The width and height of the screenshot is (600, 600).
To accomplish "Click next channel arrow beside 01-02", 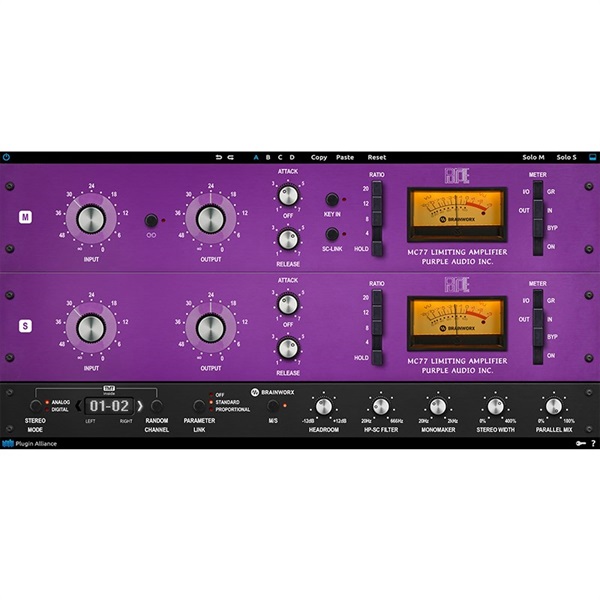I will pos(140,406).
